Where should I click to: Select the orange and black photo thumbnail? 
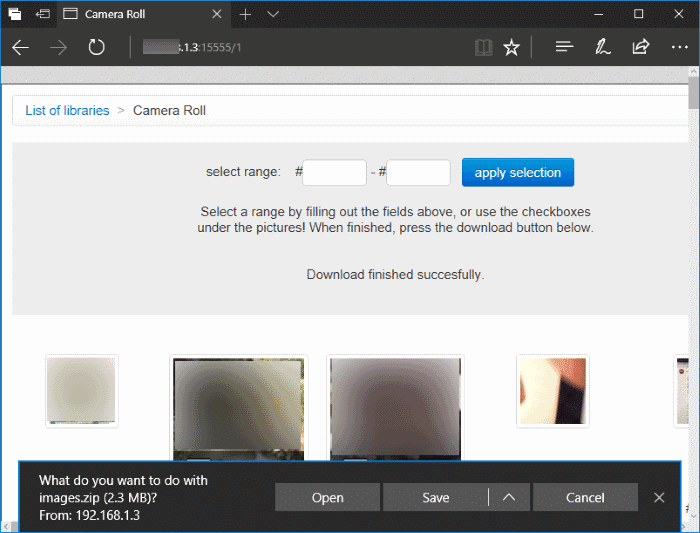pyautogui.click(x=553, y=391)
